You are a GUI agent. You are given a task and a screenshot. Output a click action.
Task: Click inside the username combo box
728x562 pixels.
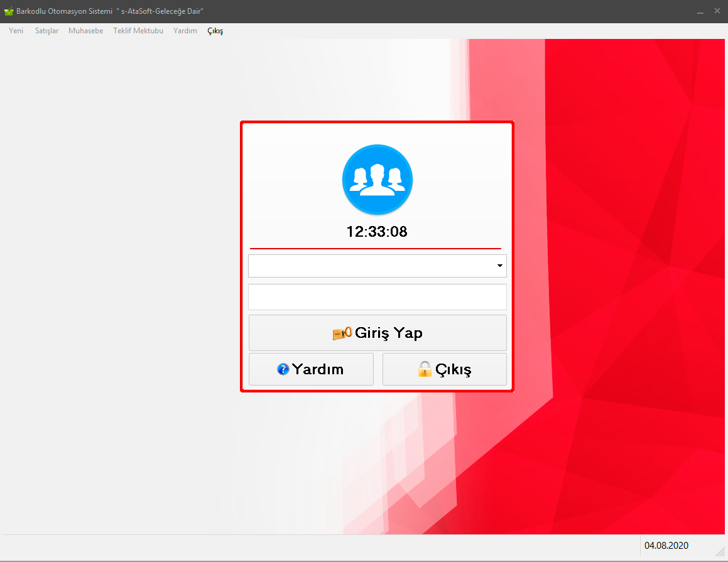377,266
